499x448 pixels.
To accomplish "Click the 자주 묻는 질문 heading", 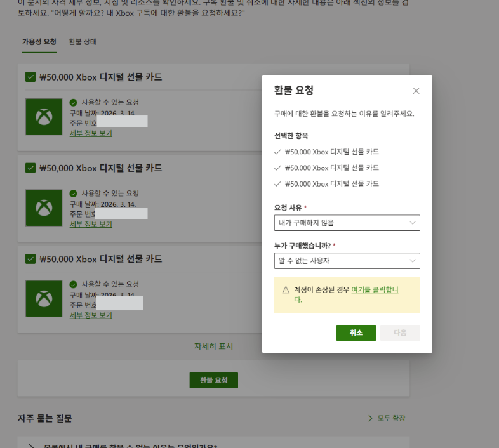I will 45,418.
